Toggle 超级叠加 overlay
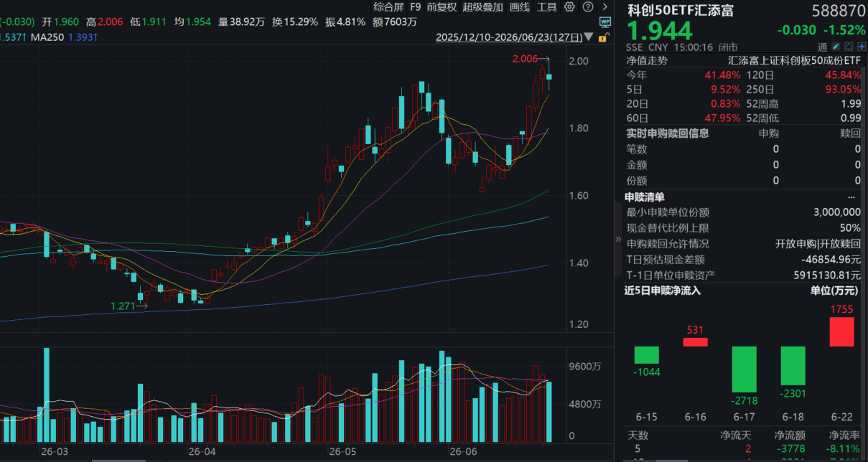This screenshot has height=462, width=868. coord(482,6)
